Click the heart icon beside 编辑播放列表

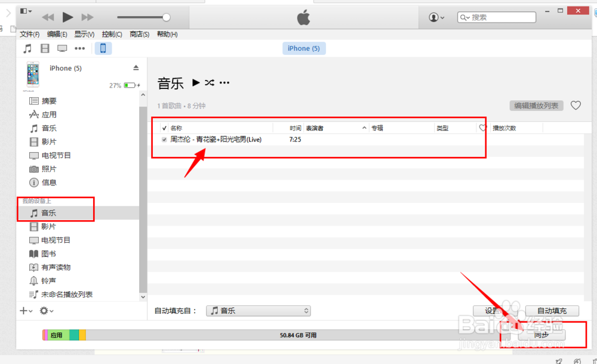[576, 106]
